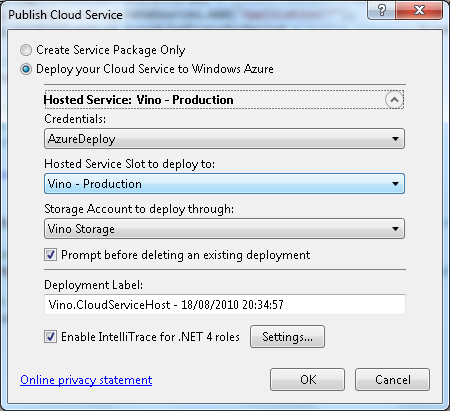Screen dimensions: 450x411
Task: Open the Online privacy statement link
Action: point(86,380)
